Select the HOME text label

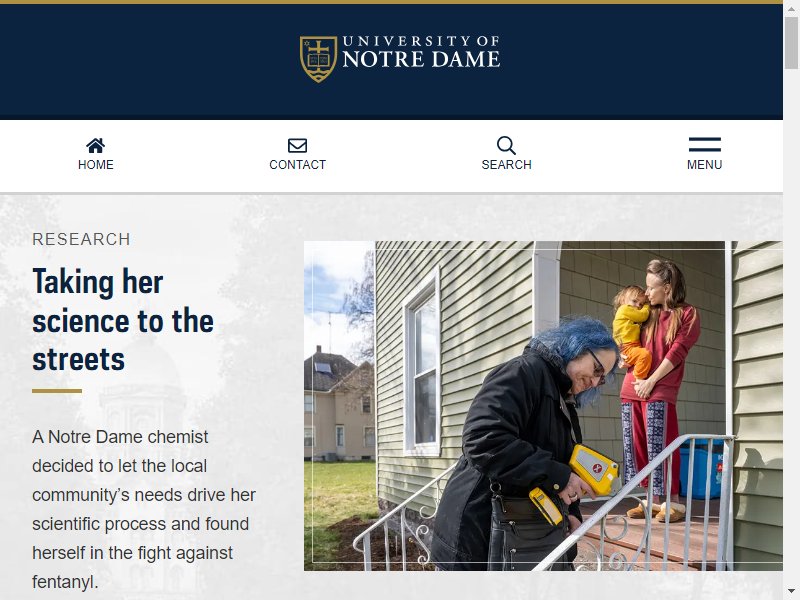pyautogui.click(x=95, y=165)
